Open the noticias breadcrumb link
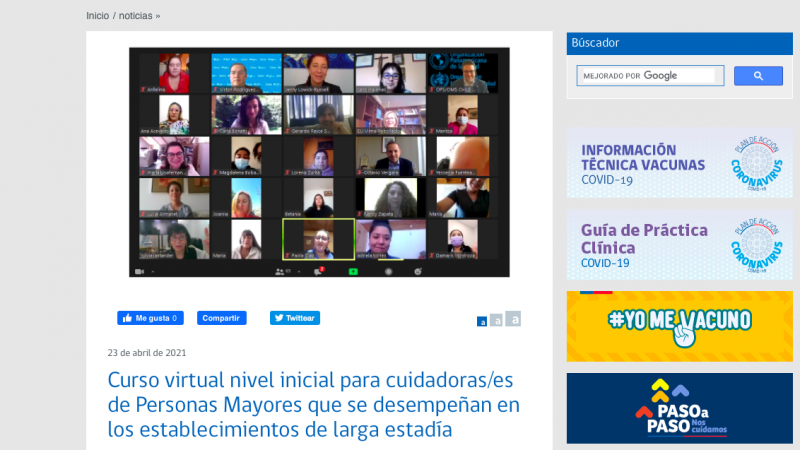The image size is (800, 450). (136, 16)
